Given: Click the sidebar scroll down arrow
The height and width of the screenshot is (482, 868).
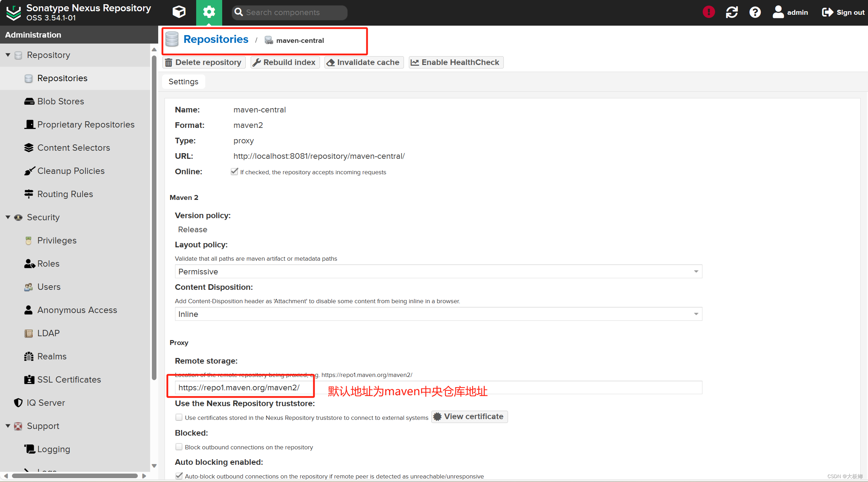Looking at the screenshot, I should coord(154,466).
